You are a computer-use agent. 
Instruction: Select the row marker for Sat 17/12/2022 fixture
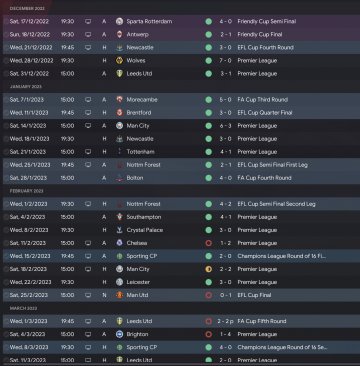[x=6, y=21]
